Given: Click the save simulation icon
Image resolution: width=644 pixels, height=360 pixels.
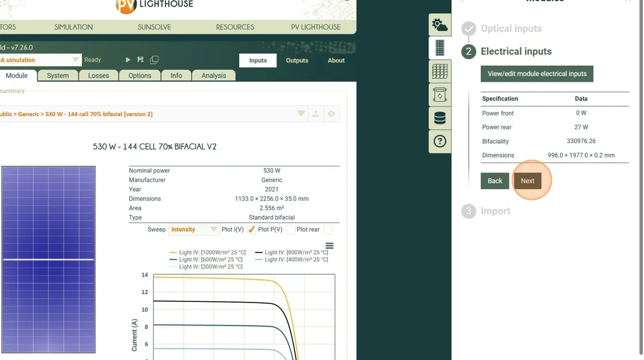Looking at the screenshot, I should click(140, 60).
